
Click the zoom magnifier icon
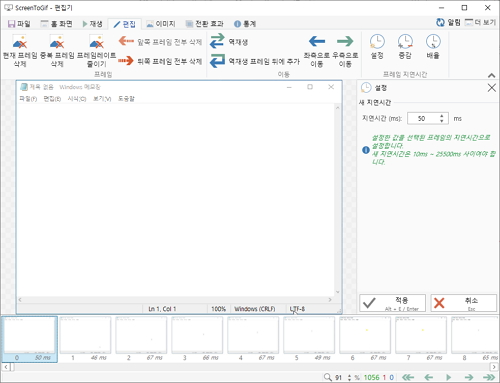tap(327, 377)
